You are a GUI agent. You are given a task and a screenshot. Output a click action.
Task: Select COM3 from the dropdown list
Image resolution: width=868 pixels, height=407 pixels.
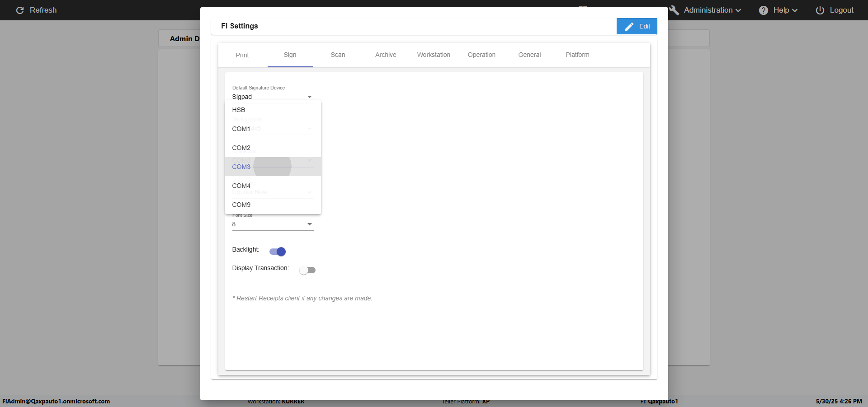[273, 167]
